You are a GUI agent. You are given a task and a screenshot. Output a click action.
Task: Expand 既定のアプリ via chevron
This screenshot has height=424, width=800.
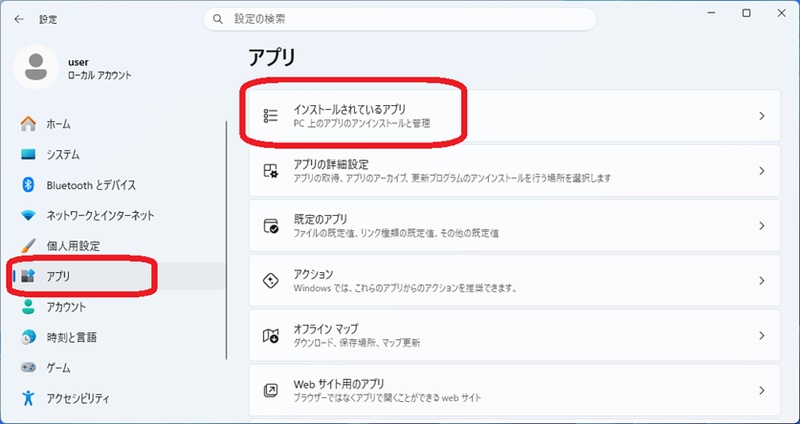tap(762, 226)
